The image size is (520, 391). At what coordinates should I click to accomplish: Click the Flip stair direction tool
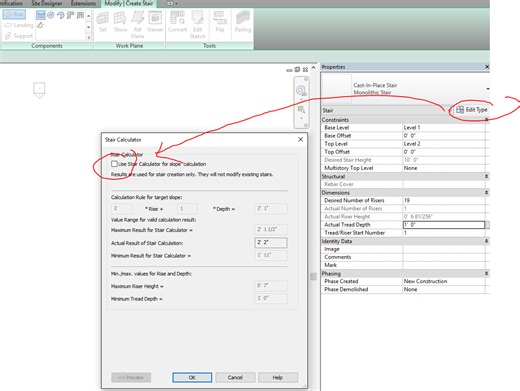click(220, 22)
